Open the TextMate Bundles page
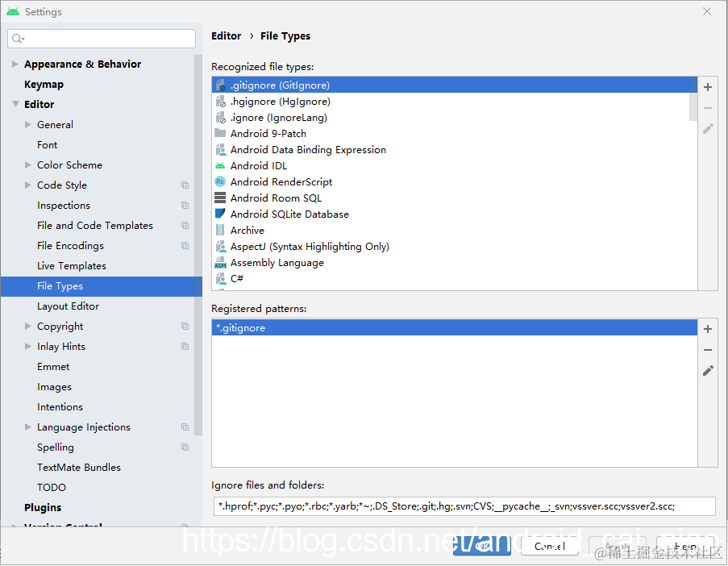 click(78, 468)
